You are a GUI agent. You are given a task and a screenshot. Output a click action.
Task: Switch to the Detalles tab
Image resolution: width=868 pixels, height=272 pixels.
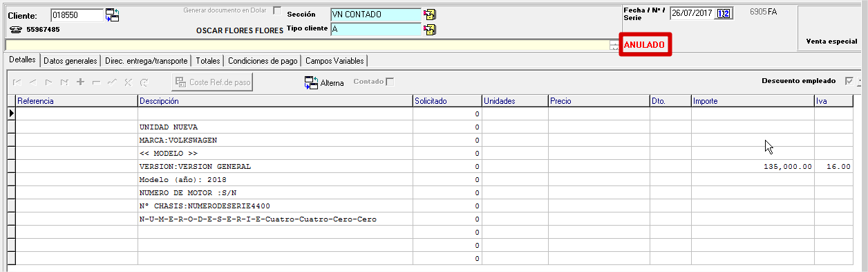21,60
